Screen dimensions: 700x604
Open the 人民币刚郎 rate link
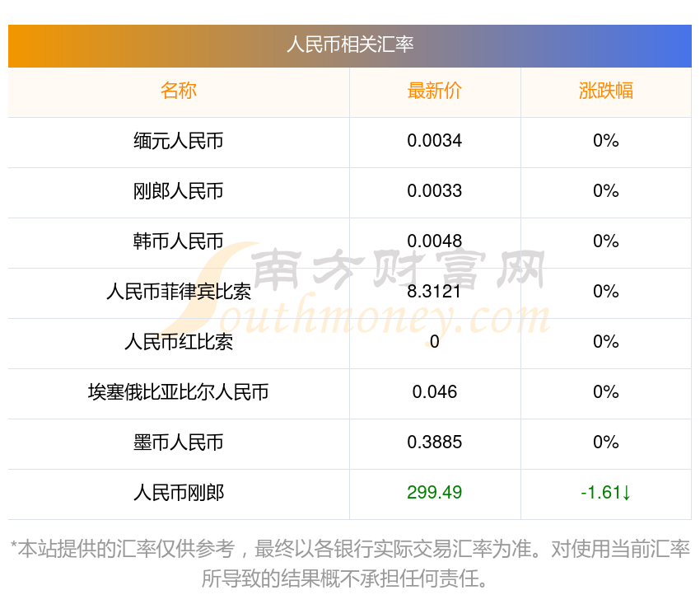179,493
